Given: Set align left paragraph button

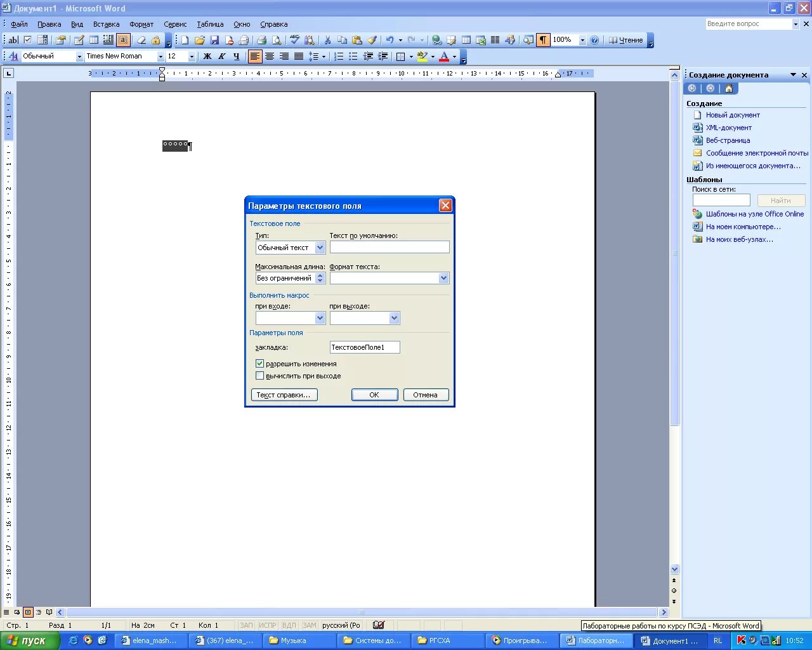Looking at the screenshot, I should pos(255,56).
